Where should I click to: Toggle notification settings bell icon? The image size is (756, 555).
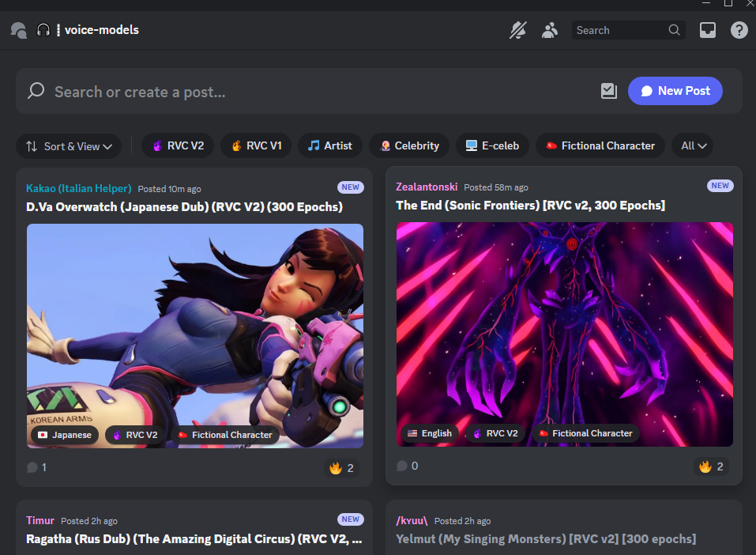518,30
